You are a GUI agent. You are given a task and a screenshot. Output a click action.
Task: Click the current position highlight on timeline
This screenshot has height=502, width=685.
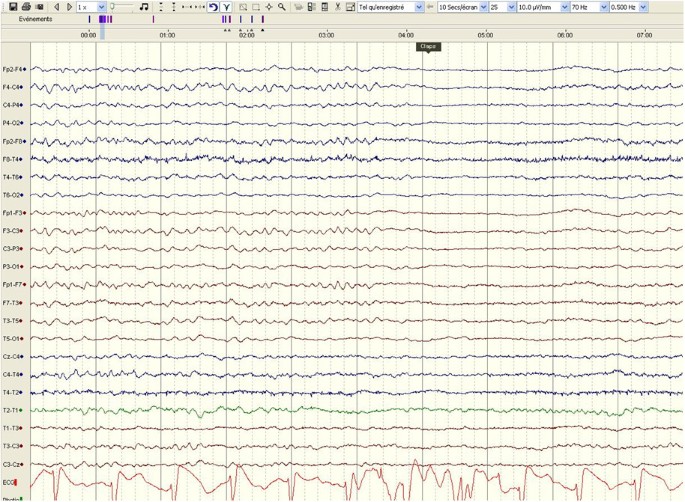pos(103,33)
